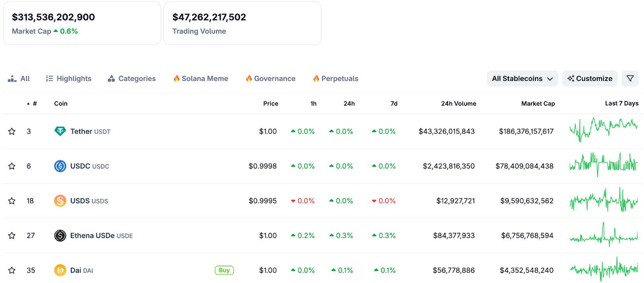
Task: Star Tether to add to watchlist
Action: 12,131
